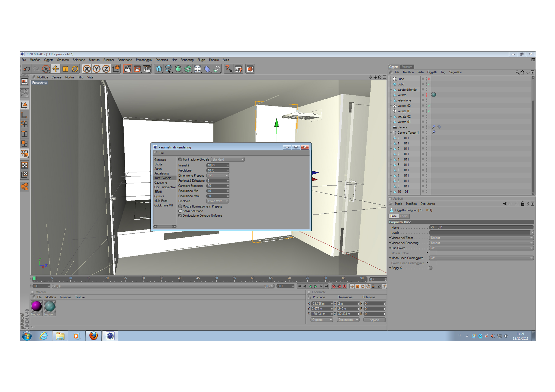Screen dimensions: 555x392
Task: Select Antialiasing in render settings list
Action: pos(162,173)
